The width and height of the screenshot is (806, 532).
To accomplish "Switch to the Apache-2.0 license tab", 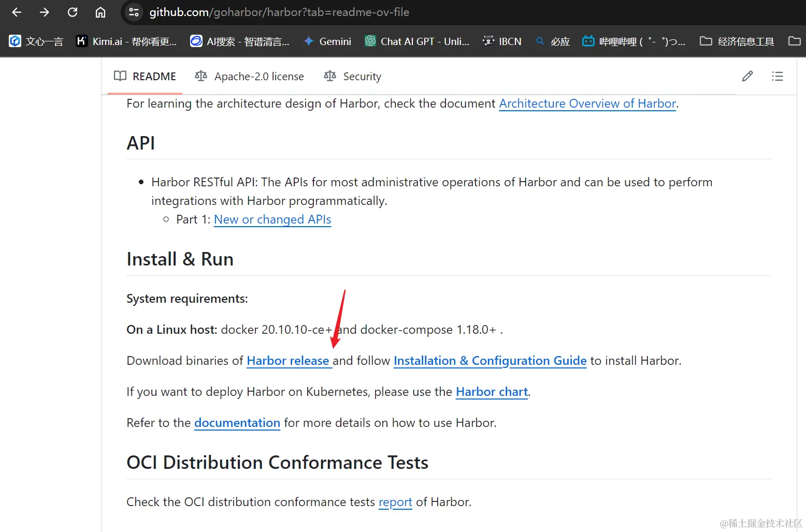I will [250, 77].
